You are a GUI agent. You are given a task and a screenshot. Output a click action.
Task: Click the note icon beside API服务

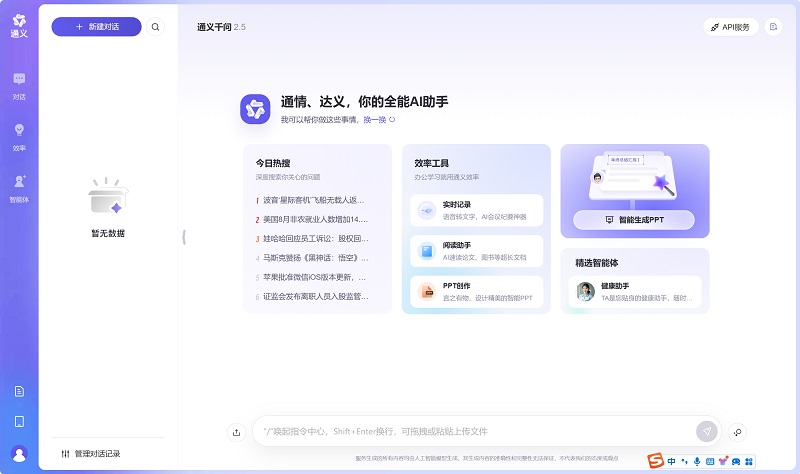(x=773, y=27)
